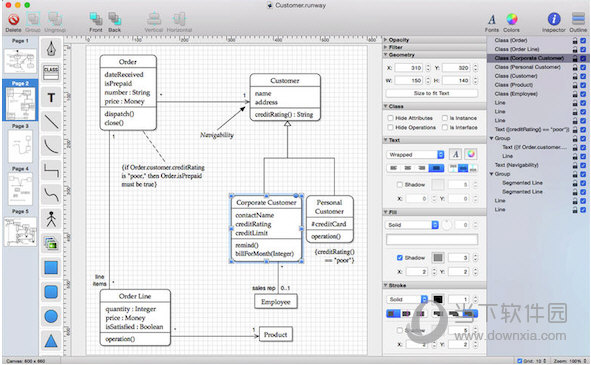The height and width of the screenshot is (365, 591).
Task: Select Text (Navigability) in outline
Action: coord(516,165)
